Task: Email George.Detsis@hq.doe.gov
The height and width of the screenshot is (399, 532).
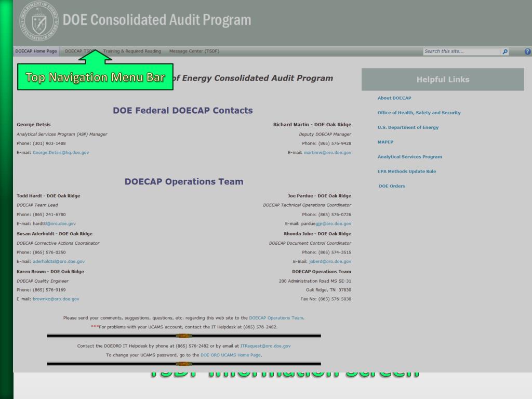Action: (61, 153)
